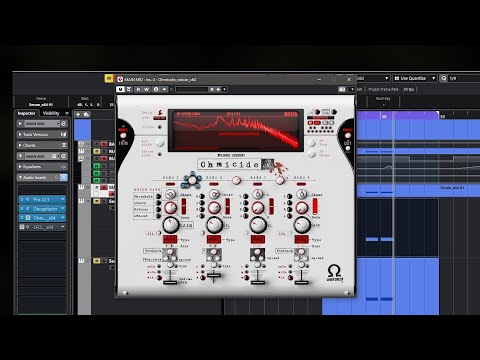Open the Pro-Q 3 insert dropdown arrow
The width and height of the screenshot is (480, 360).
tap(62, 199)
